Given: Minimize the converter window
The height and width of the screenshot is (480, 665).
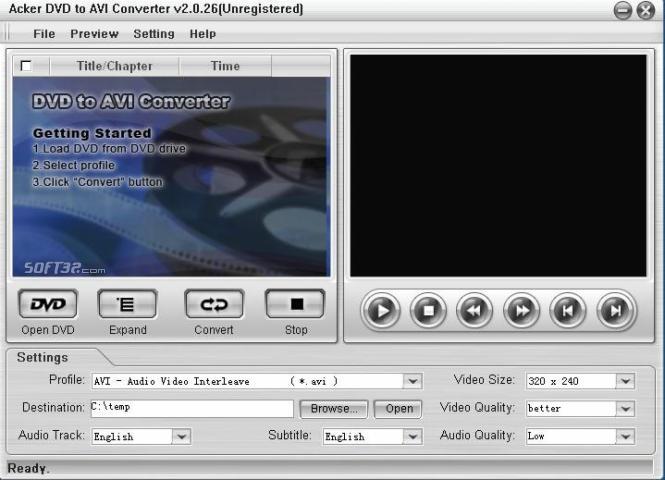Looking at the screenshot, I should tap(623, 10).
